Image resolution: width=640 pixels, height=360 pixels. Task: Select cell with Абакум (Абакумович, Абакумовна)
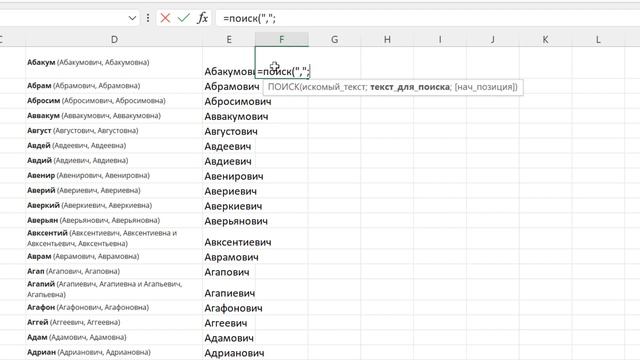(x=114, y=62)
